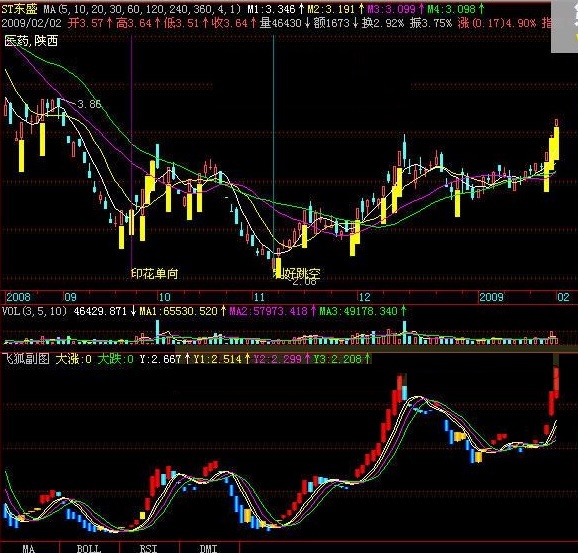The width and height of the screenshot is (578, 553).
Task: Click the 2009/02/02 date readout
Action: pos(31,23)
